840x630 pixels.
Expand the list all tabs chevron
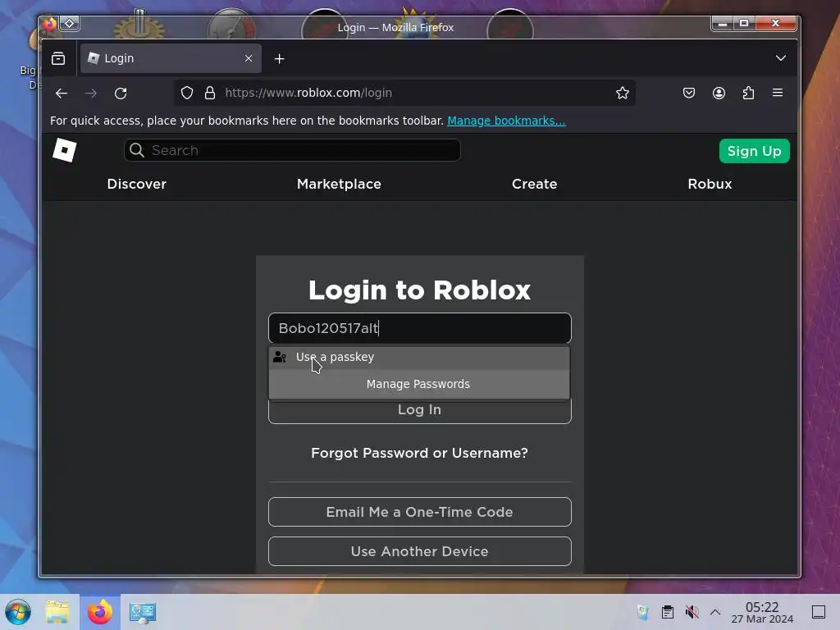click(x=781, y=58)
